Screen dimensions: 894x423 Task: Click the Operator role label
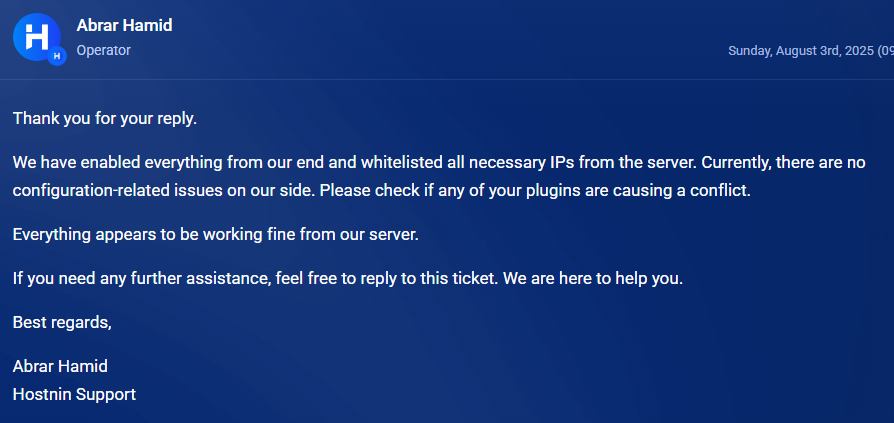(x=104, y=51)
